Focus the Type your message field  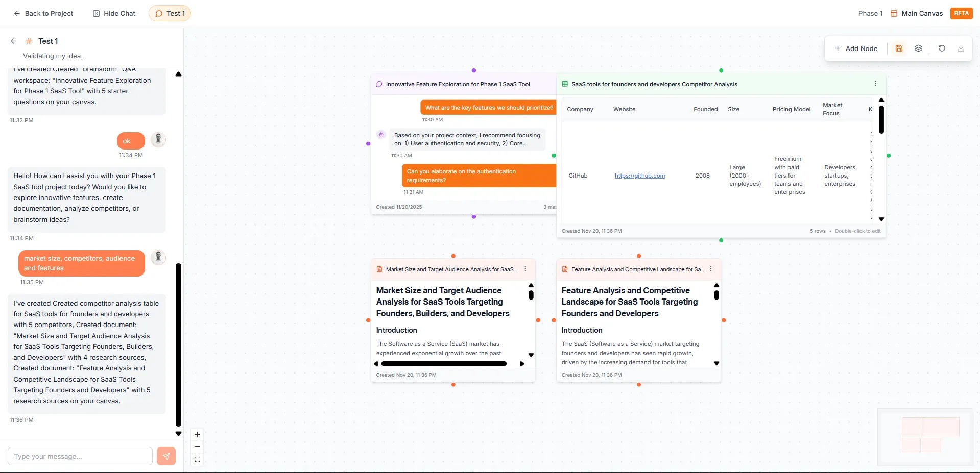[x=80, y=456]
